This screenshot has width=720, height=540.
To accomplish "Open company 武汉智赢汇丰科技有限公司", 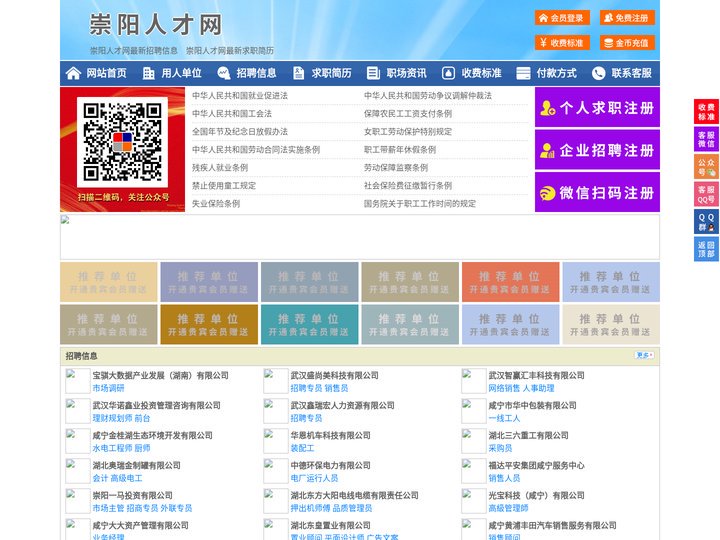I will (536, 375).
